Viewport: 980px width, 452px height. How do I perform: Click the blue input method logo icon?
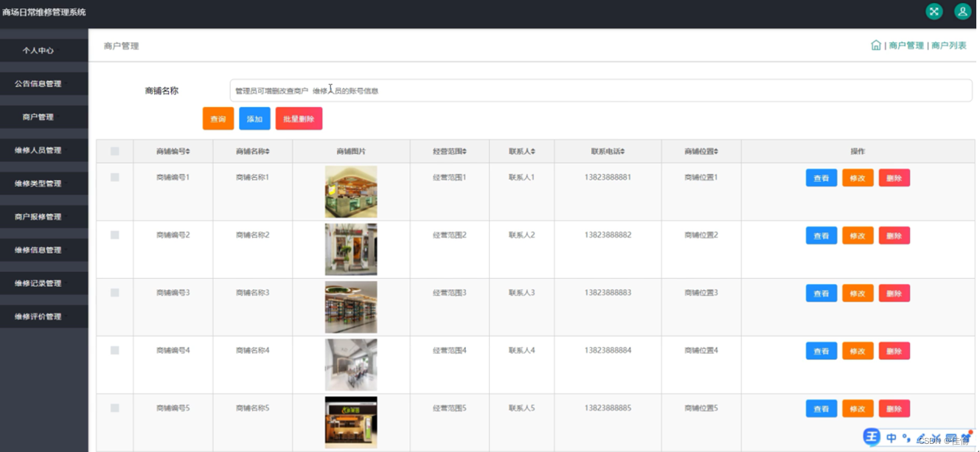click(x=872, y=437)
